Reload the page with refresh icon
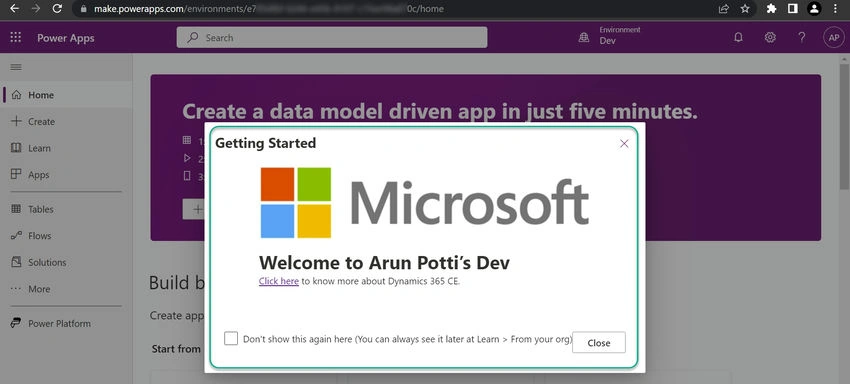 click(57, 9)
